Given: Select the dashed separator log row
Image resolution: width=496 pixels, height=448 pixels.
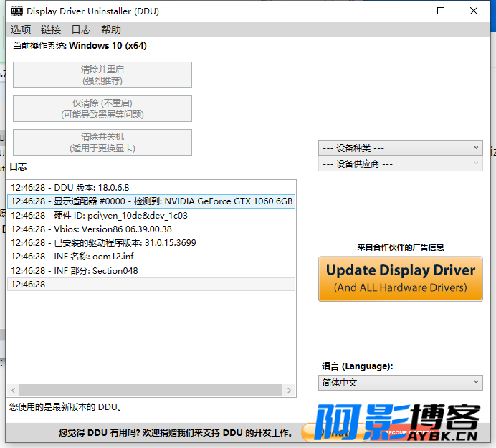Looking at the screenshot, I should pos(151,284).
